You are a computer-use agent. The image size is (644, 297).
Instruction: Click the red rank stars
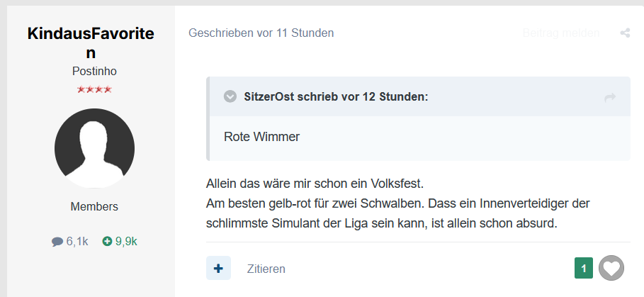tap(94, 89)
